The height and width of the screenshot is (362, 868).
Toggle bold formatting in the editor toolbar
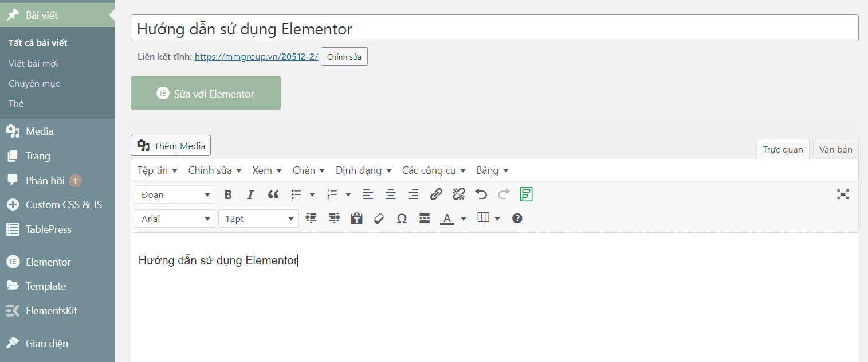(228, 195)
